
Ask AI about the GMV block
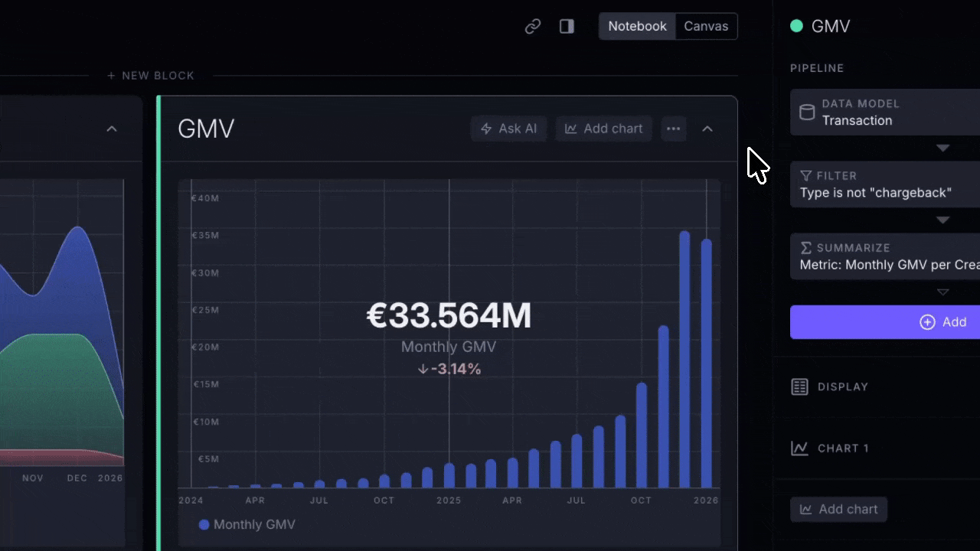click(x=508, y=129)
